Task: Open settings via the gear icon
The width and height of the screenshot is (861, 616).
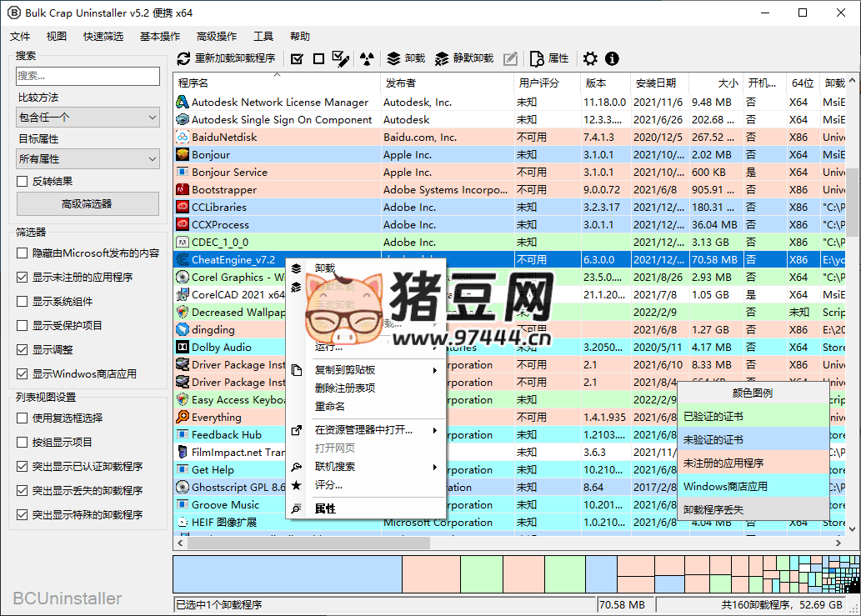Action: click(x=590, y=58)
